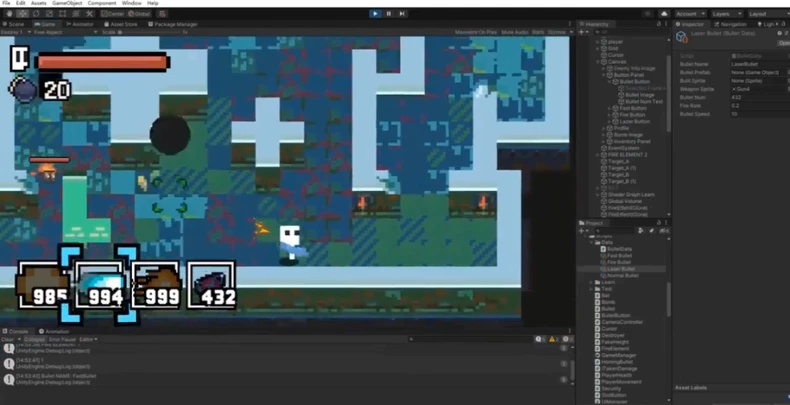
Task: Switch to the Animator tab
Action: coord(80,24)
